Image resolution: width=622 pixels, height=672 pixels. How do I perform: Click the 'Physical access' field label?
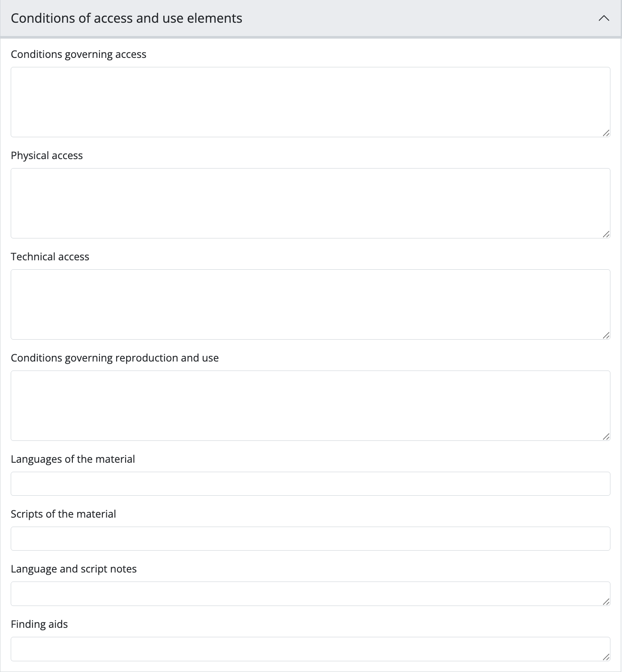click(47, 155)
